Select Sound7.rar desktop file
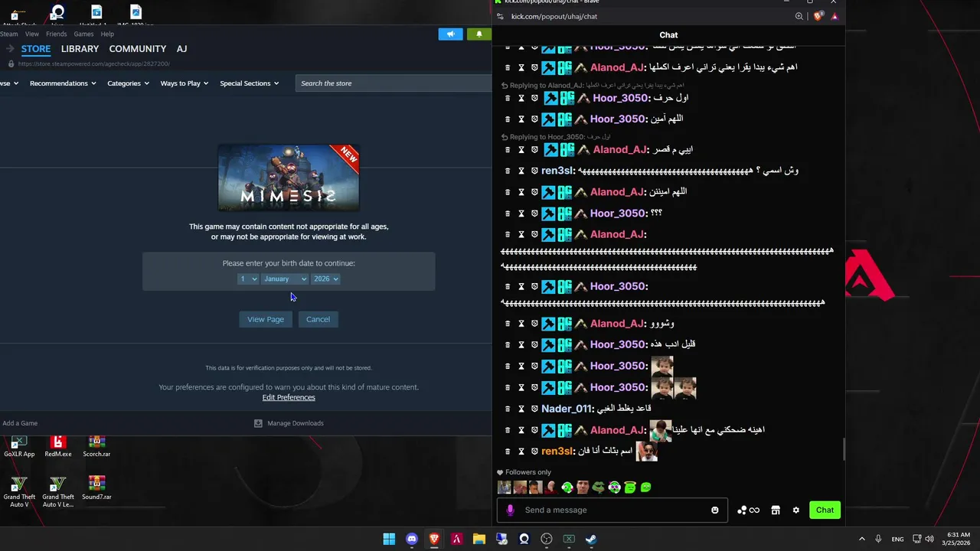 pyautogui.click(x=96, y=488)
